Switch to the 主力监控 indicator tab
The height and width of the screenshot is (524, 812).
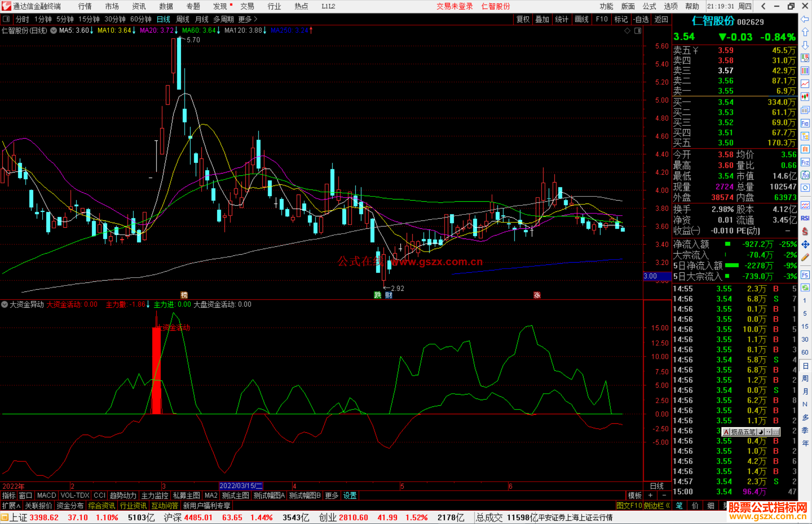pos(155,495)
